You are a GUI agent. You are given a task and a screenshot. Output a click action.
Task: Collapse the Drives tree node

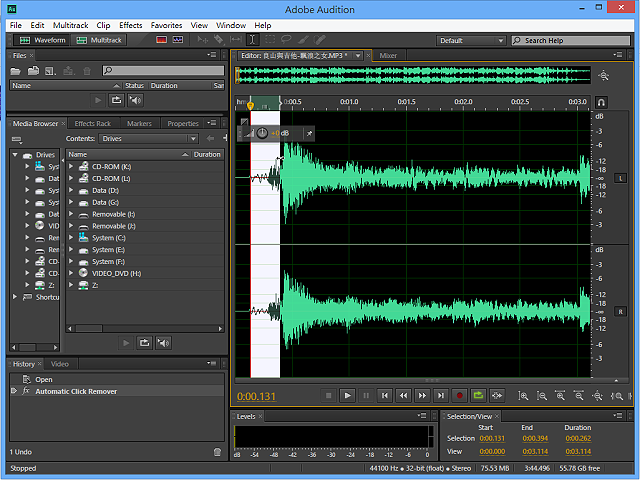tap(15, 155)
